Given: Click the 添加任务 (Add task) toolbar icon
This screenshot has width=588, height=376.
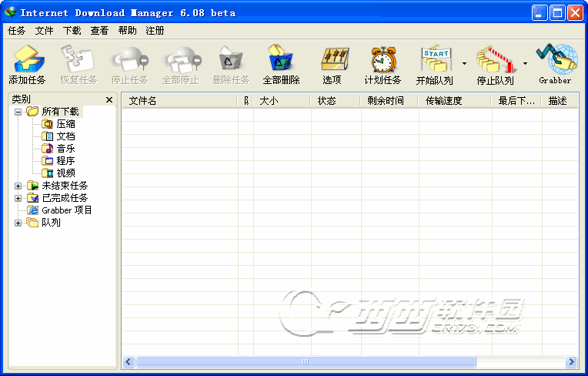Looking at the screenshot, I should [28, 59].
